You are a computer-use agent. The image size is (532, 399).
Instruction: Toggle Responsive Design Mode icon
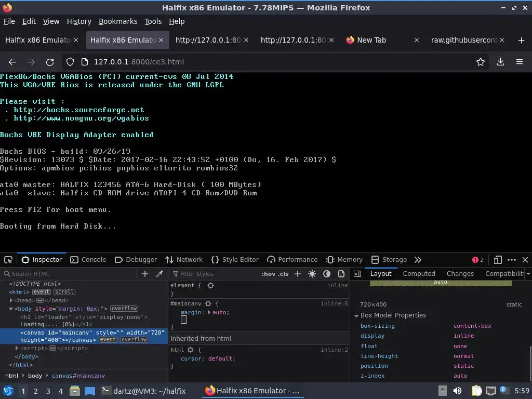(x=497, y=260)
